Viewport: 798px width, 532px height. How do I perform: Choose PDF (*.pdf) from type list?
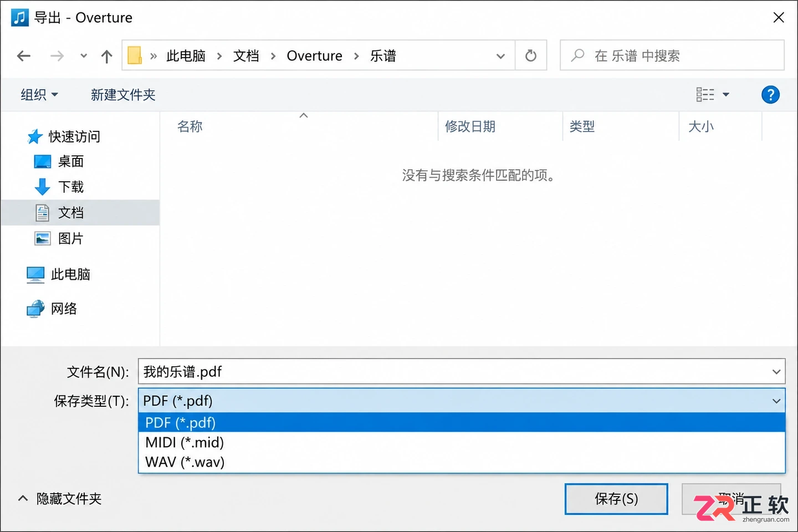462,422
